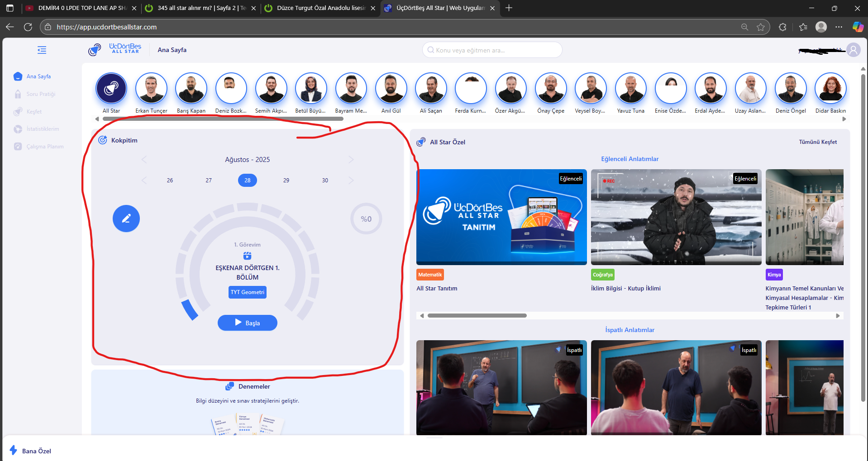Select day 27 in the calendar
Viewport: 868px width, 461px height.
click(209, 181)
